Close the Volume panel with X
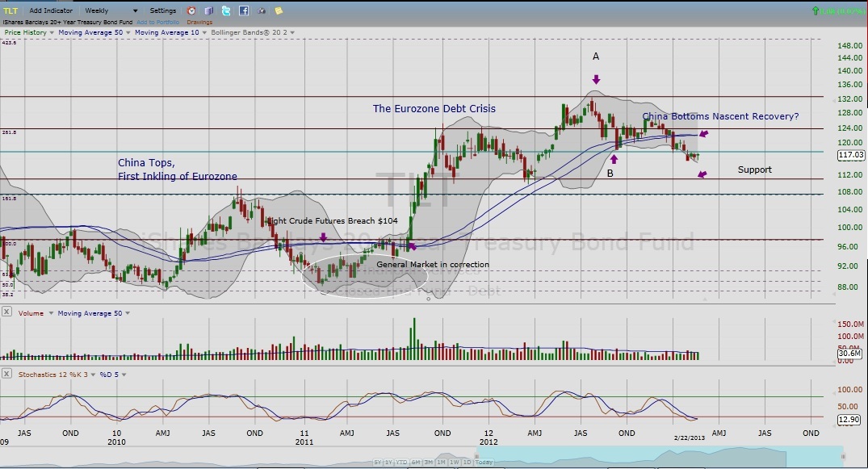This screenshot has width=868, height=469. (7, 312)
